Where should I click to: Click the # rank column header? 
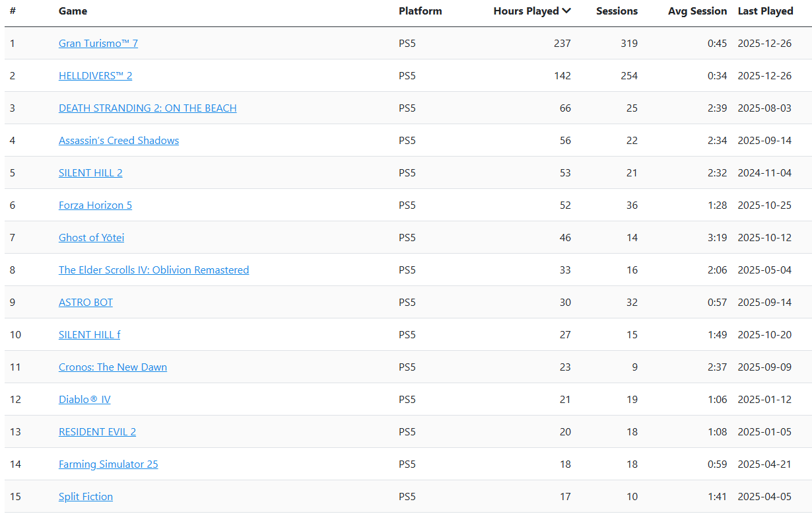click(x=13, y=11)
